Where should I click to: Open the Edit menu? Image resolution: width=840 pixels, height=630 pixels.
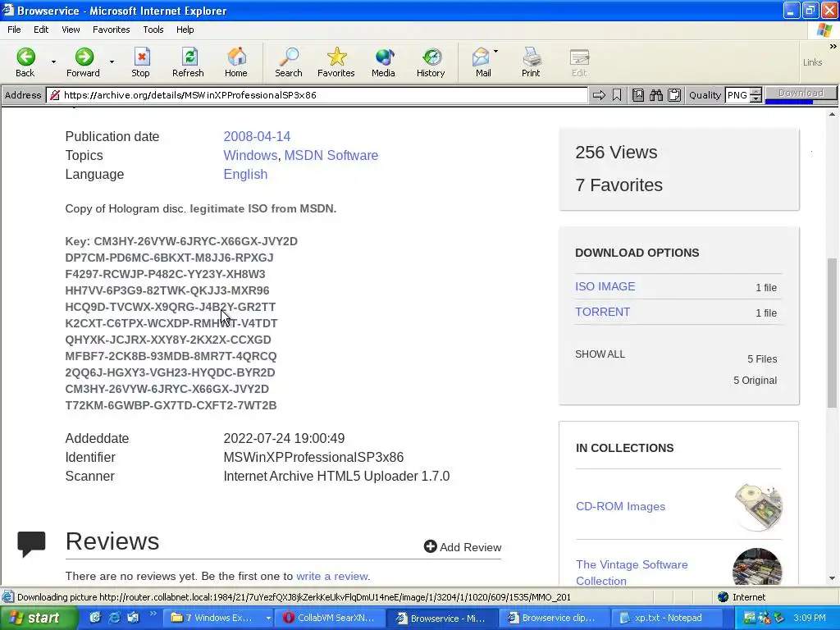[x=41, y=30]
